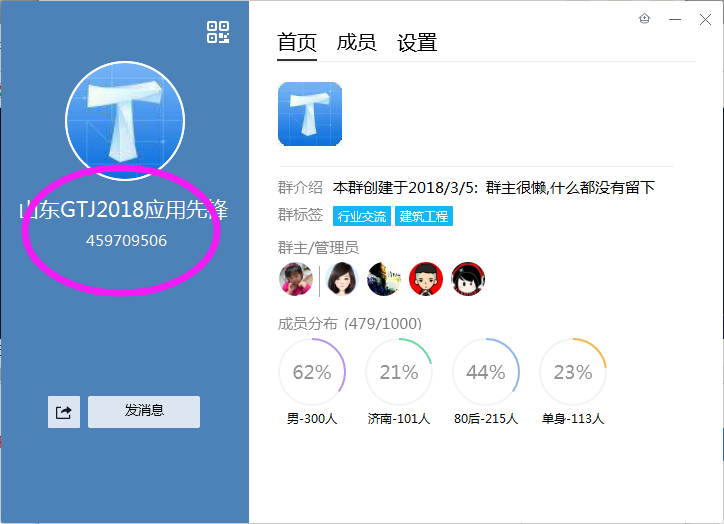
Task: Open the 成员 tab
Action: [x=356, y=43]
